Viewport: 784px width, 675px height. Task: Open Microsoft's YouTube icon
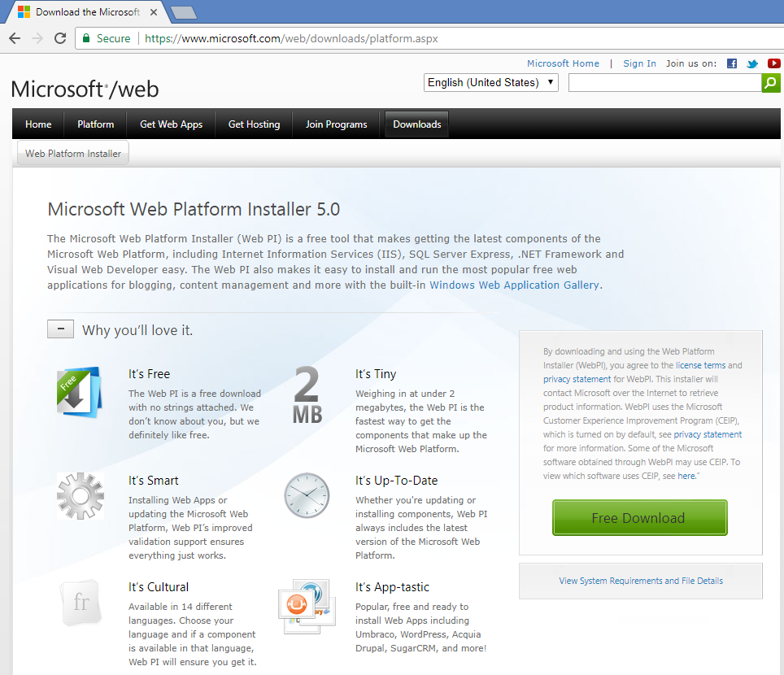point(774,63)
